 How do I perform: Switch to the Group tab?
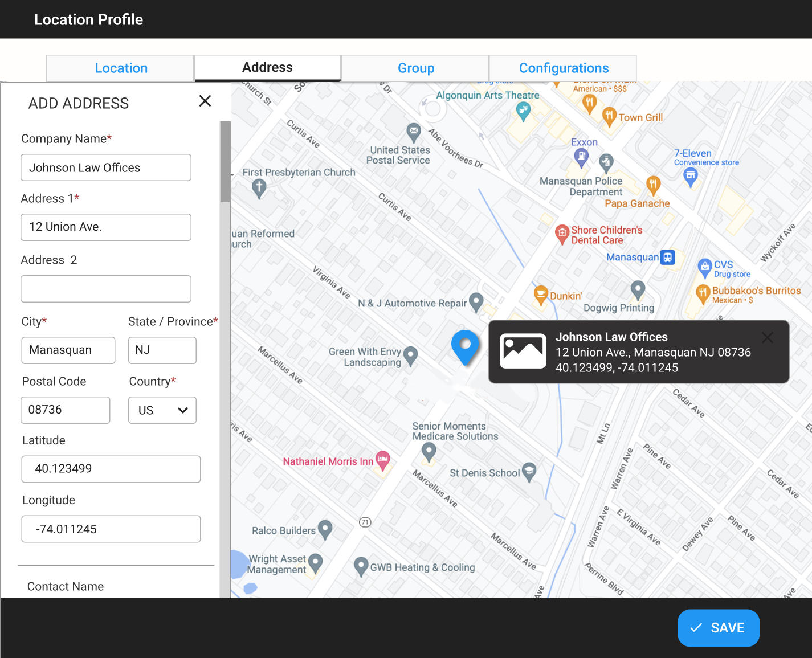[415, 68]
